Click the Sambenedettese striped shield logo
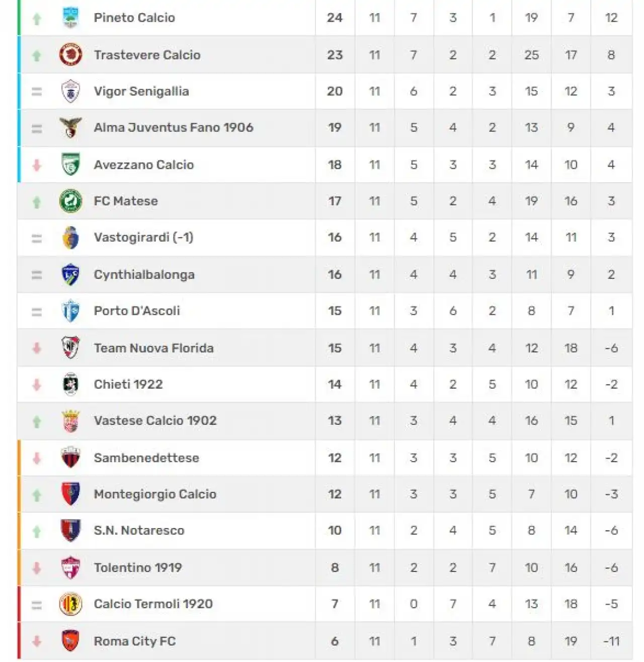 tap(70, 458)
